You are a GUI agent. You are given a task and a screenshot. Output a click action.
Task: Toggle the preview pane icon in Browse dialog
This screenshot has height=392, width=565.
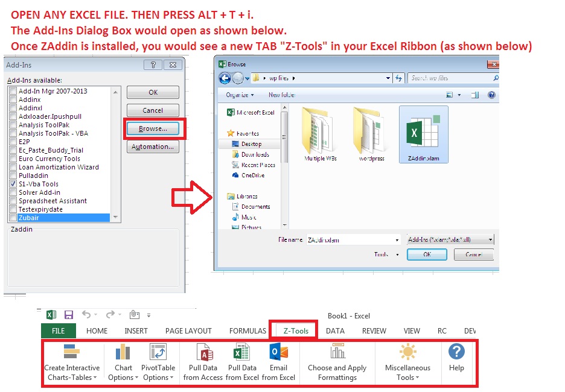(475, 95)
